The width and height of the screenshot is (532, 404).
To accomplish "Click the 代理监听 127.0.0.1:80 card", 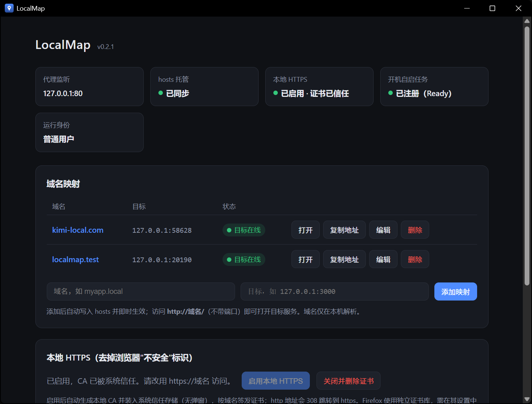I will (90, 87).
